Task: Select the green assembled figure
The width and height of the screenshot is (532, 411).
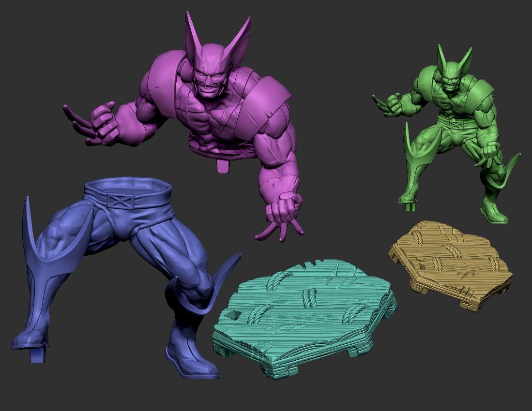Action: (450, 140)
